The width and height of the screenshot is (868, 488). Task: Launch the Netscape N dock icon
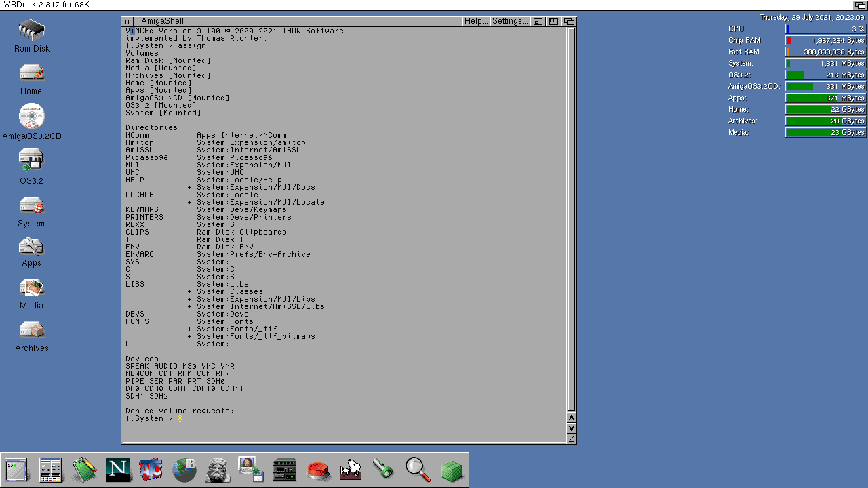[118, 470]
